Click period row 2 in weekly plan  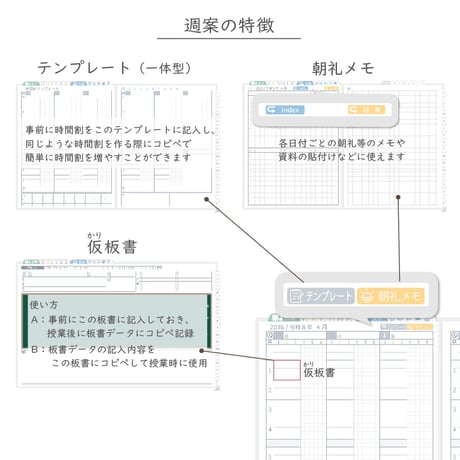[x=349, y=390]
